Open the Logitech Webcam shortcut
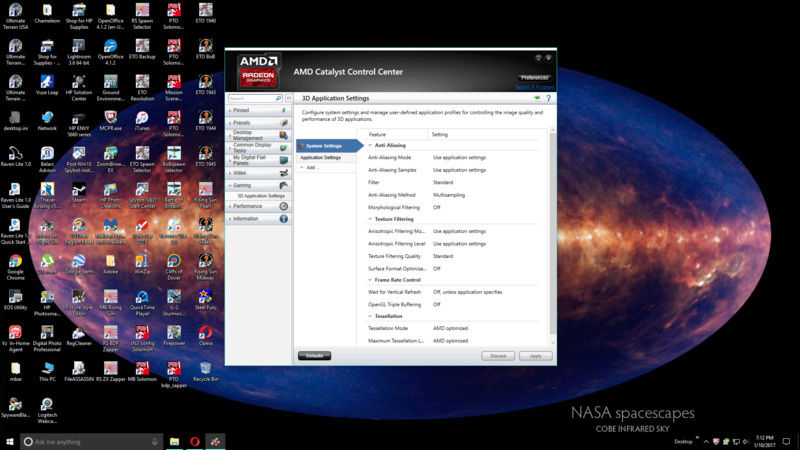 click(47, 410)
